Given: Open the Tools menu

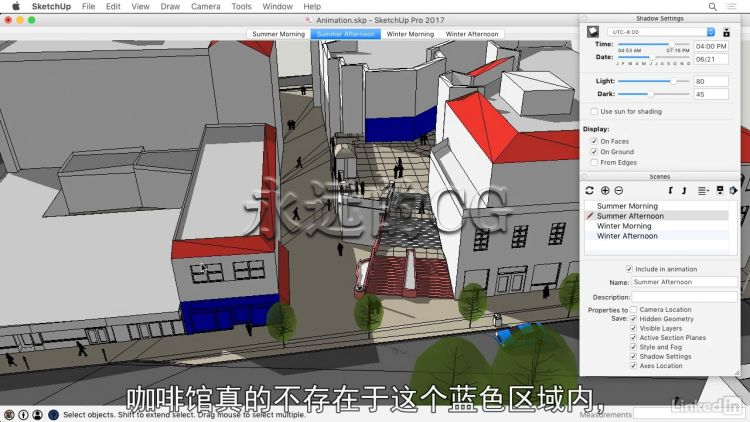Looking at the screenshot, I should click(x=241, y=6).
